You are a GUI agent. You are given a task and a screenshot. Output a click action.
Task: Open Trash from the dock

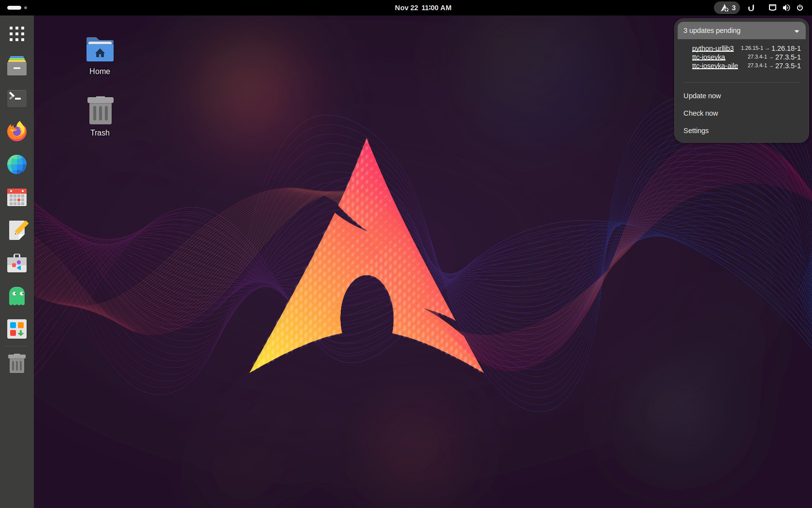[17, 363]
